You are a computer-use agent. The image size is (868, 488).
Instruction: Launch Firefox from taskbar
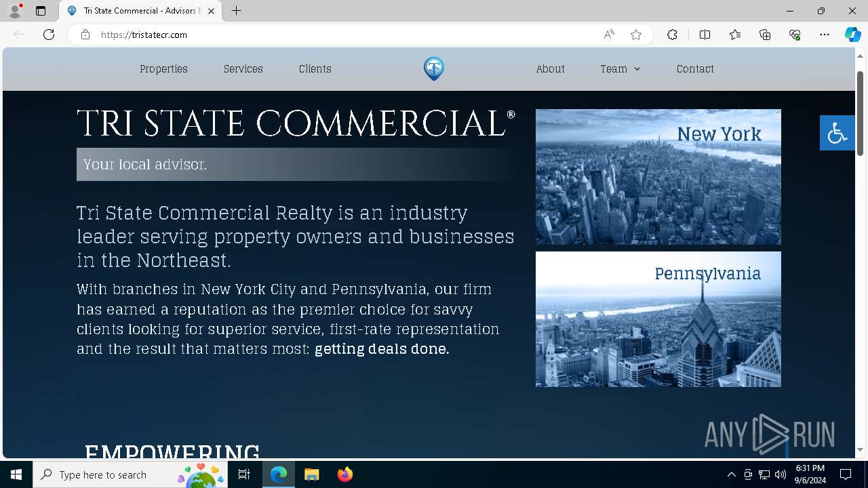click(x=345, y=474)
